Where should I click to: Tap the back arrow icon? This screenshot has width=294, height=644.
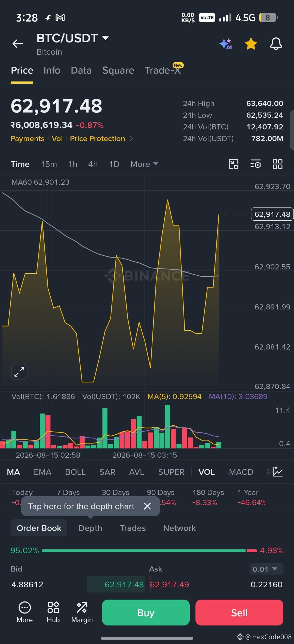[x=18, y=44]
